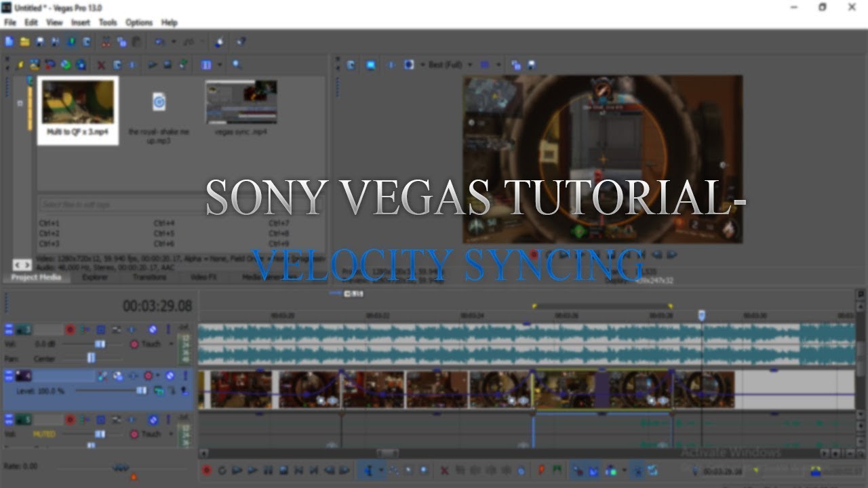
Task: Open the Auto Ripple dropdown arrow
Action: 624,470
